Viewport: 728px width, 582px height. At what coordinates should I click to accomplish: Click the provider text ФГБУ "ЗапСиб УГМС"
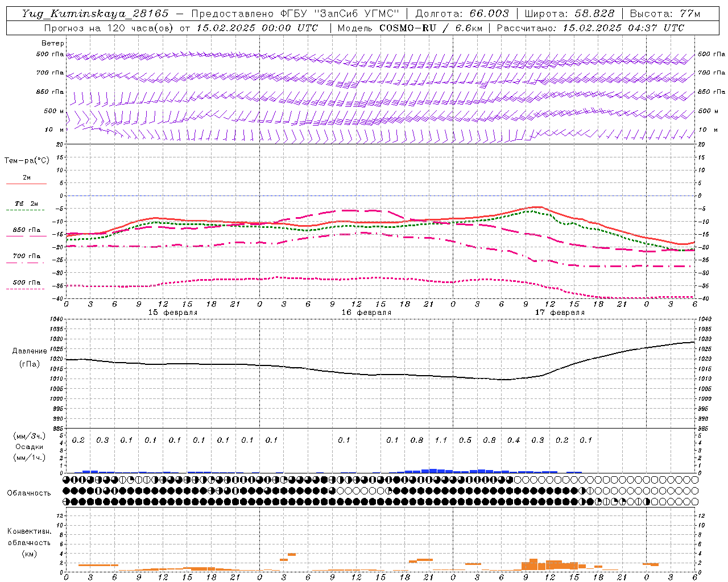[340, 14]
